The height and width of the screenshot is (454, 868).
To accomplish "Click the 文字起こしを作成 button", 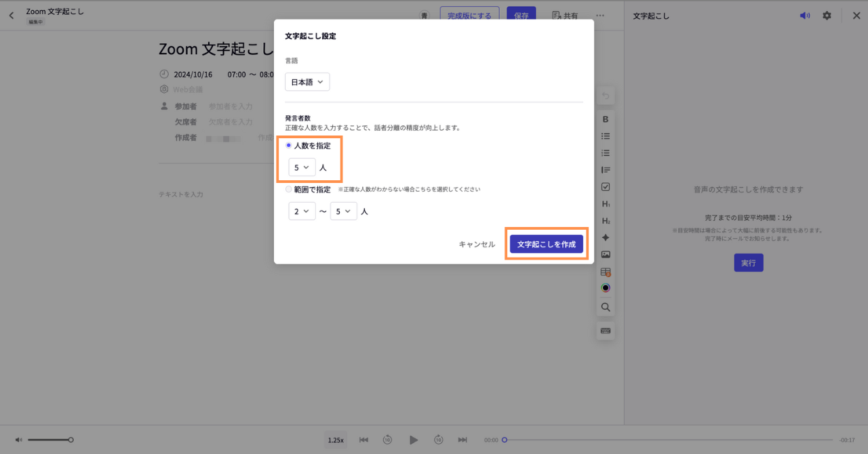I will tap(546, 245).
